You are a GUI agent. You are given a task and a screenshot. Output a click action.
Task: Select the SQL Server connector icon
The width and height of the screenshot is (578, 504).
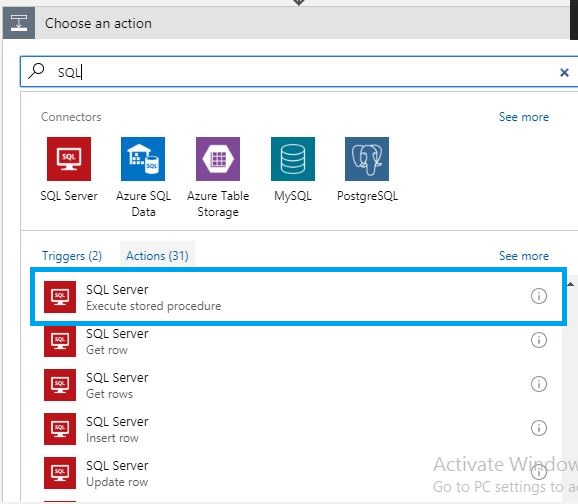pyautogui.click(x=69, y=159)
